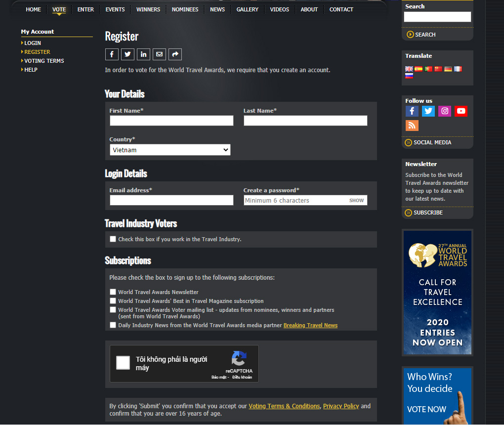This screenshot has width=504, height=427.
Task: Share the page by email envelope icon
Action: [x=160, y=54]
